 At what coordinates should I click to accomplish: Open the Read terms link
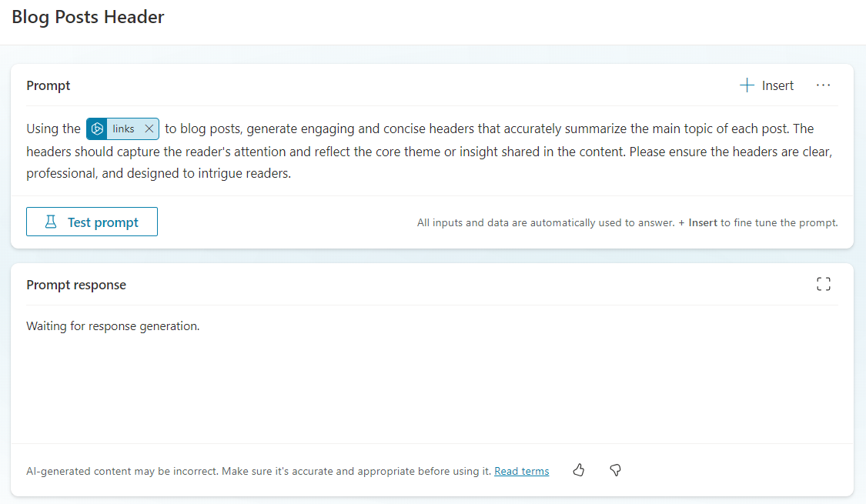click(521, 470)
